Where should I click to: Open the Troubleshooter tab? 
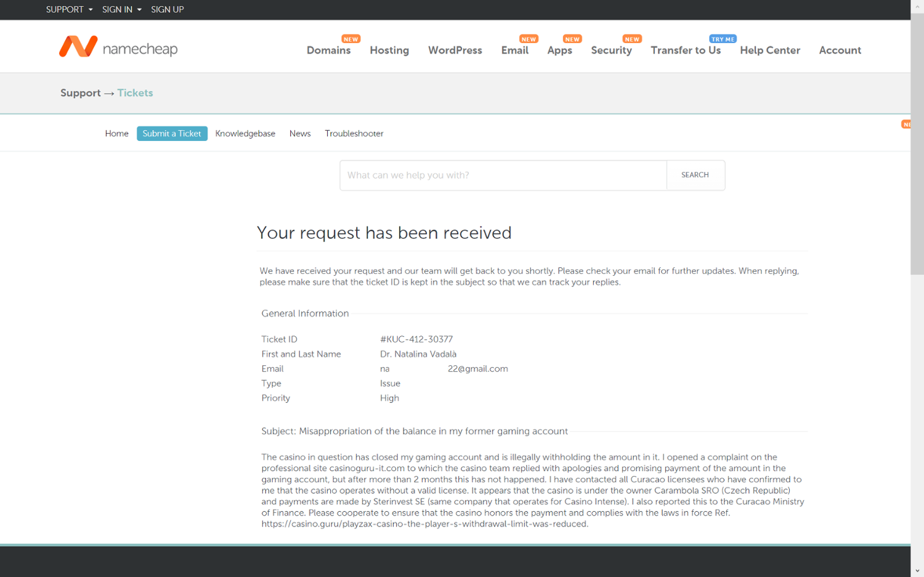(354, 134)
